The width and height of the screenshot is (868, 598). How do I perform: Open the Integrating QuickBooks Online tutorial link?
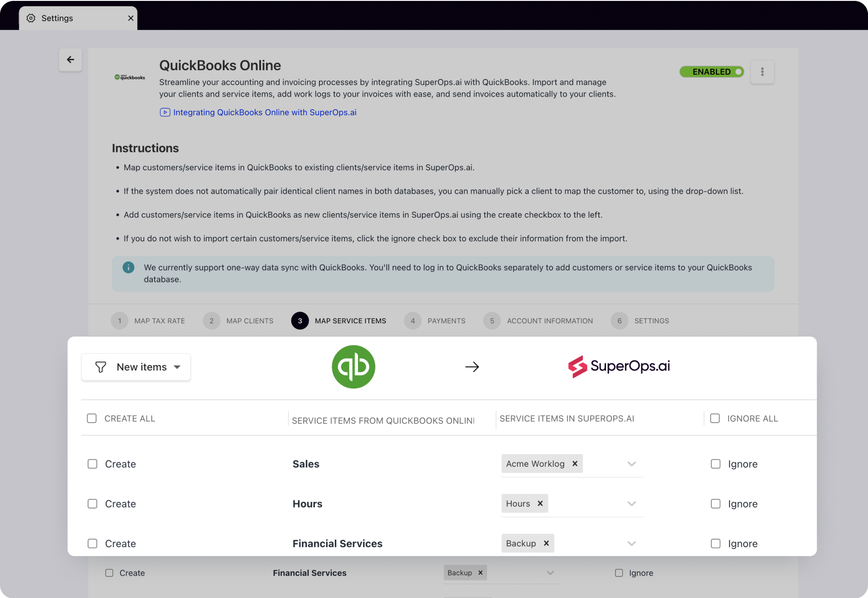coord(265,112)
